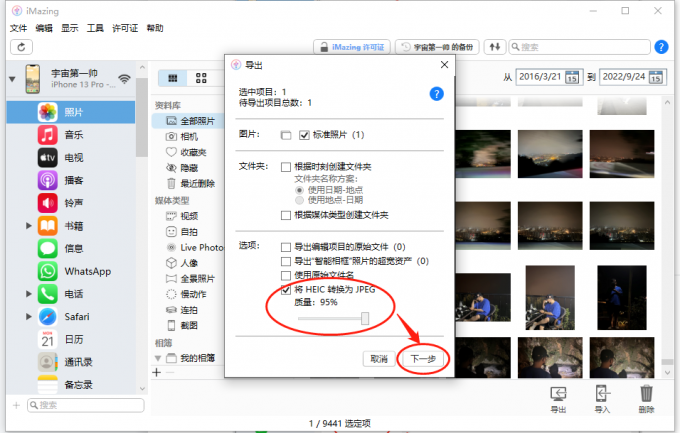Click the add album plus icon

[x=157, y=372]
